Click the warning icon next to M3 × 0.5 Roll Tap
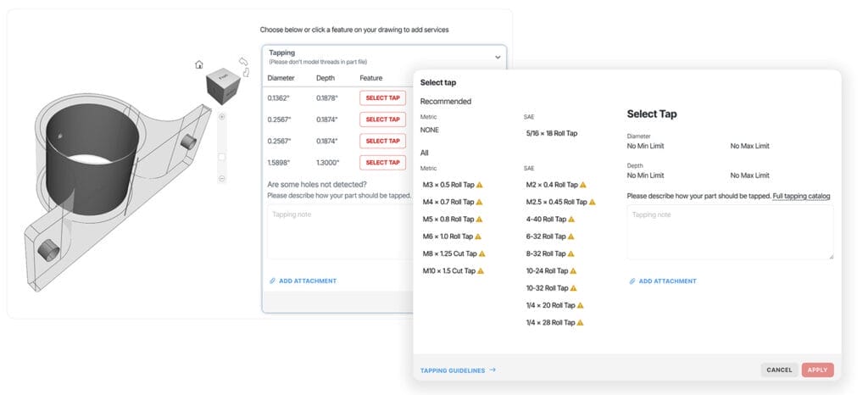 pos(480,184)
